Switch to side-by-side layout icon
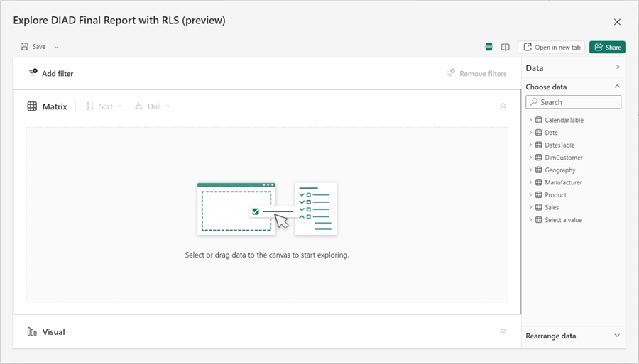639x364 pixels. [505, 47]
